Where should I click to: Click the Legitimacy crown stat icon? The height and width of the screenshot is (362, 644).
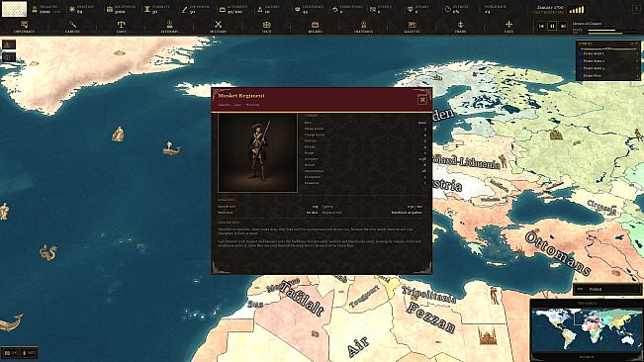[298, 9]
